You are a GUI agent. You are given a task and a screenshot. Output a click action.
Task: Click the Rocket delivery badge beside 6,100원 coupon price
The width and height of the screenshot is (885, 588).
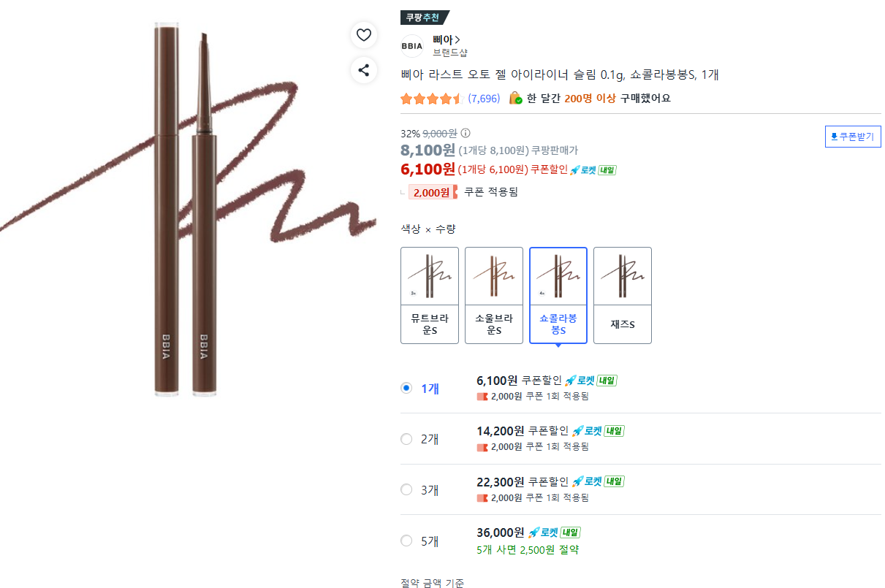click(593, 169)
